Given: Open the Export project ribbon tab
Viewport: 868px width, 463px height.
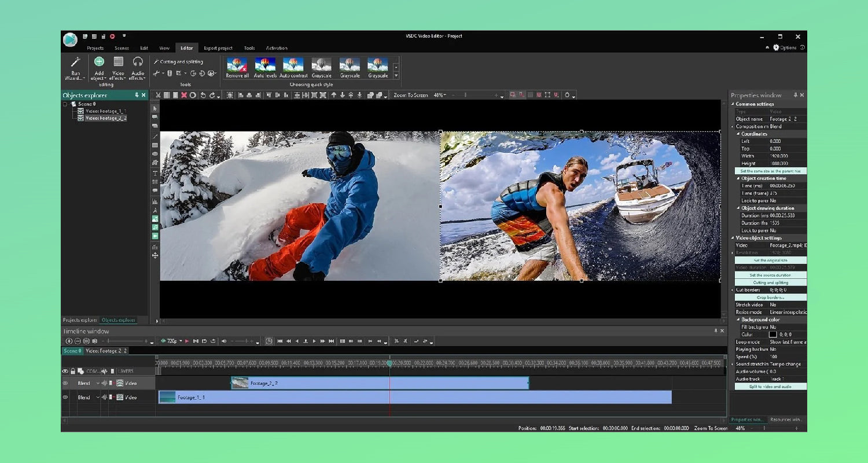Looking at the screenshot, I should 218,48.
